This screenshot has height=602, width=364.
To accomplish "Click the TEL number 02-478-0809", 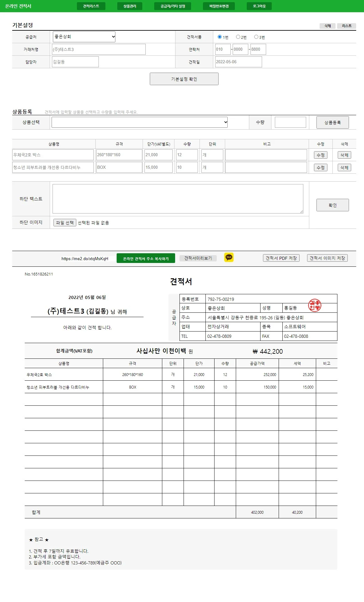I will 219,336.
